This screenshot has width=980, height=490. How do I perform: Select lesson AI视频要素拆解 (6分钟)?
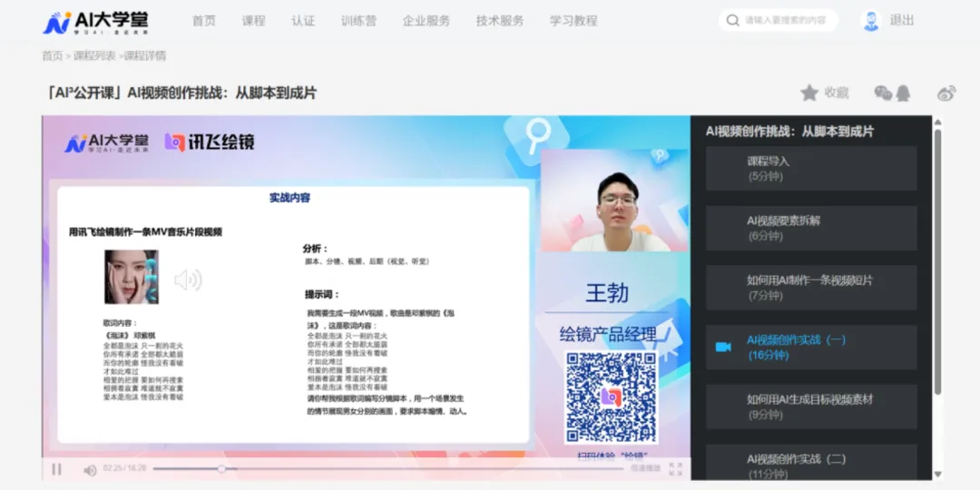811,228
